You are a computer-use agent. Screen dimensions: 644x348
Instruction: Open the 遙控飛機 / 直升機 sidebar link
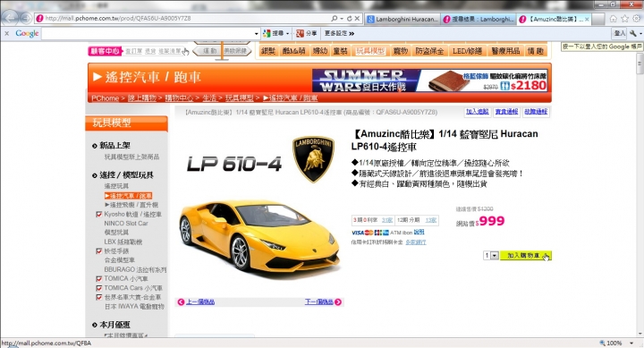[131, 205]
